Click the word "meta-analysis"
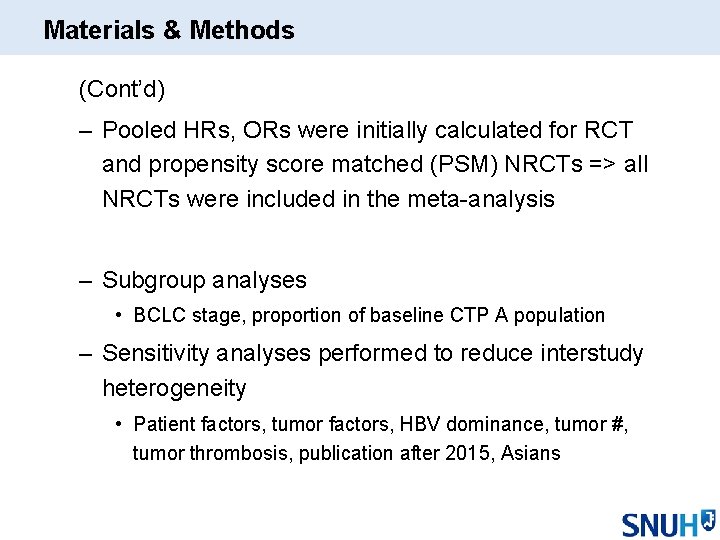 [x=481, y=199]
